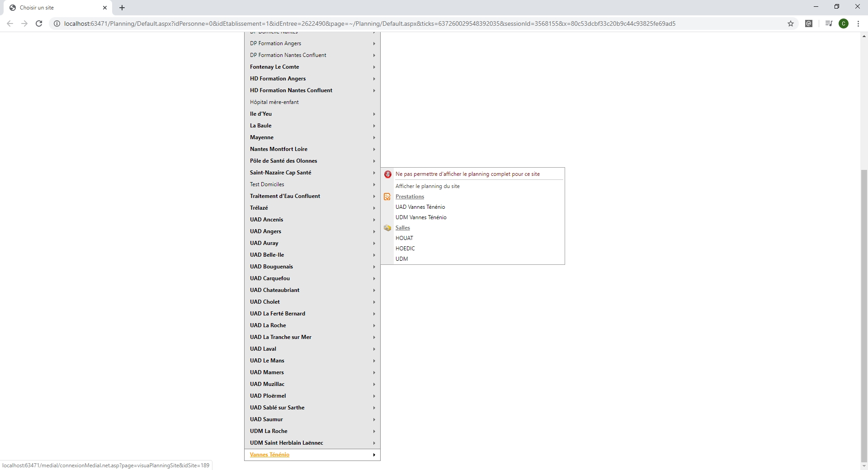Image resolution: width=868 pixels, height=470 pixels.
Task: Click the Salles section icon
Action: [x=387, y=228]
